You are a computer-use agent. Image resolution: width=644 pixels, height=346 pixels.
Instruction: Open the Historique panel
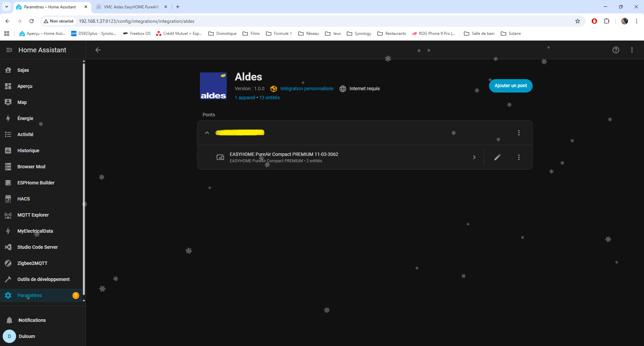click(x=41, y=151)
